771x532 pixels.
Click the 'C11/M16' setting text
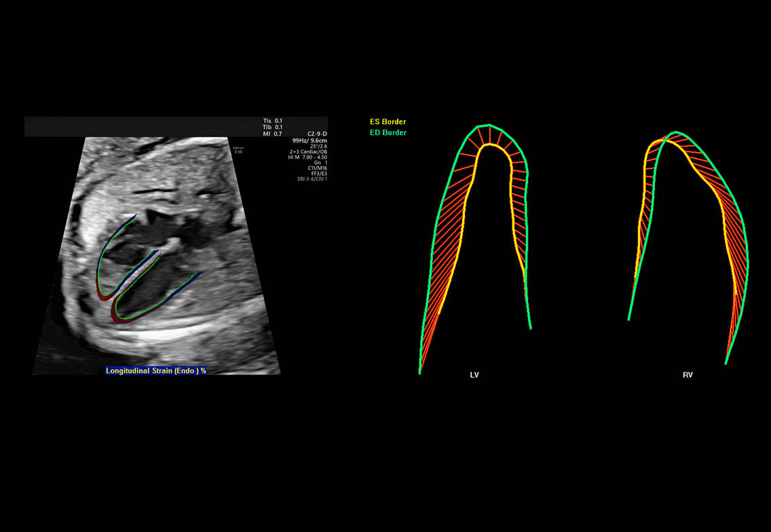[x=318, y=168]
